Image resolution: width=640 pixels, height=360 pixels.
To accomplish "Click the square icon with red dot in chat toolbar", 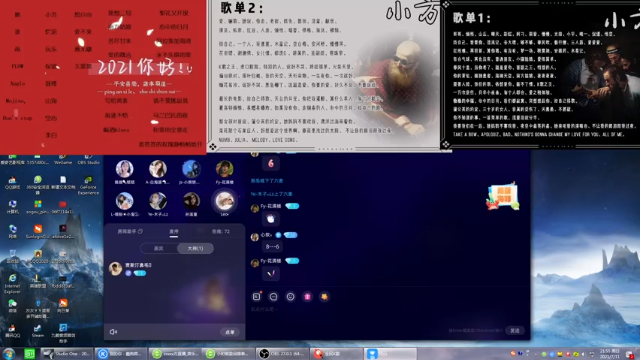I will coord(257,296).
